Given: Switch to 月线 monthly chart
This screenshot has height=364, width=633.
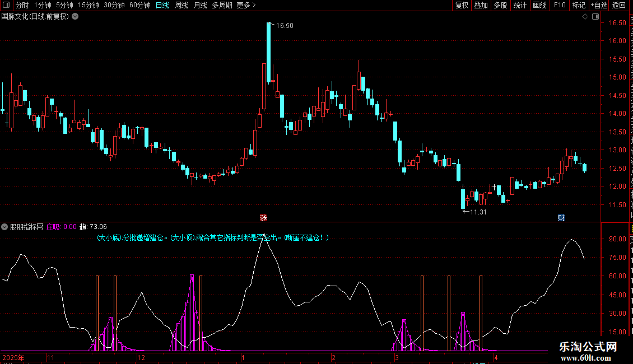Looking at the screenshot, I should coord(200,5).
